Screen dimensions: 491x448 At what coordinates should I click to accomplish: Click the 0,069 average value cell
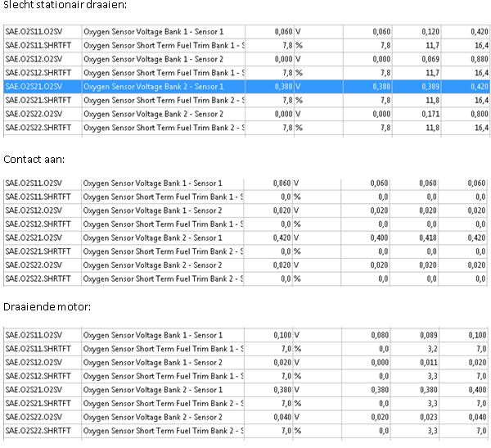[428, 59]
